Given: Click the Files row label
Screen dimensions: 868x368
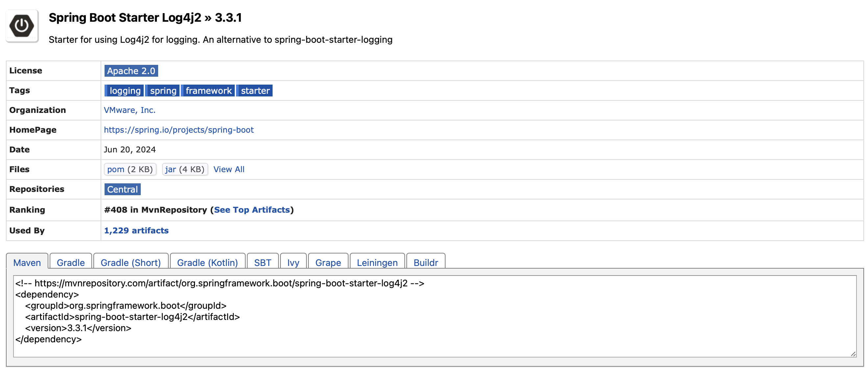Looking at the screenshot, I should [x=19, y=169].
